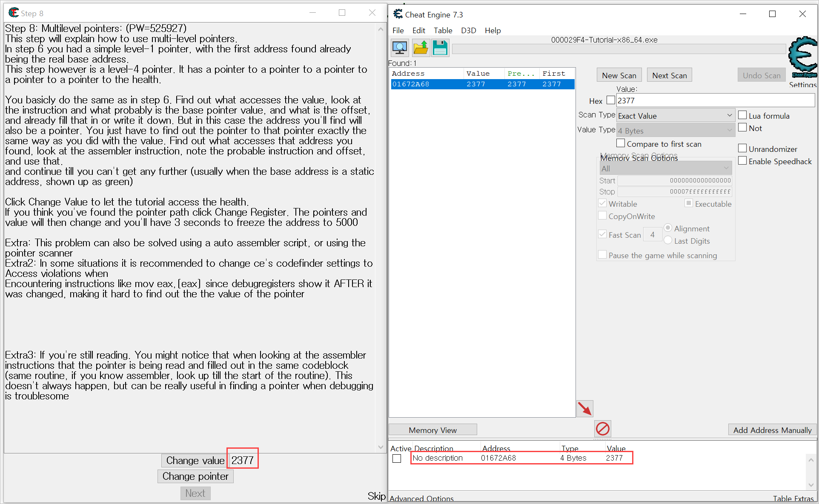
Task: Expand the memory region All dropdown
Action: click(x=665, y=168)
